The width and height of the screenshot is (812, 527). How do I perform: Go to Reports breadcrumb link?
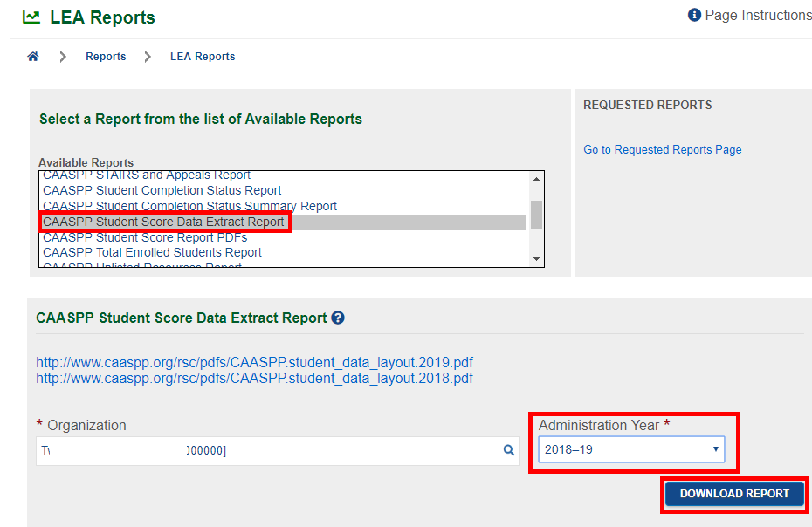(106, 57)
